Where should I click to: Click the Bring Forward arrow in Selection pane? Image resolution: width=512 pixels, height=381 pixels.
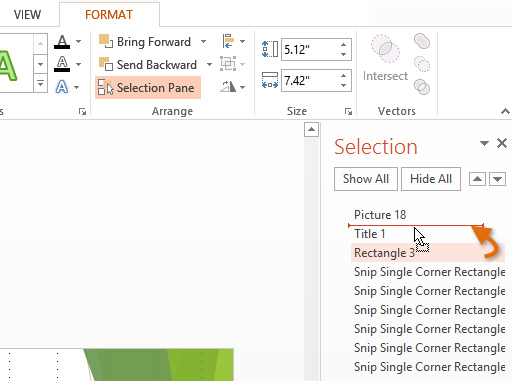pyautogui.click(x=477, y=179)
